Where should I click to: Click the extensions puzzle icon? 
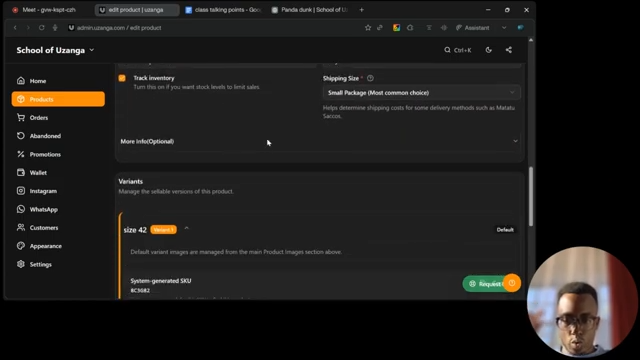click(410, 28)
